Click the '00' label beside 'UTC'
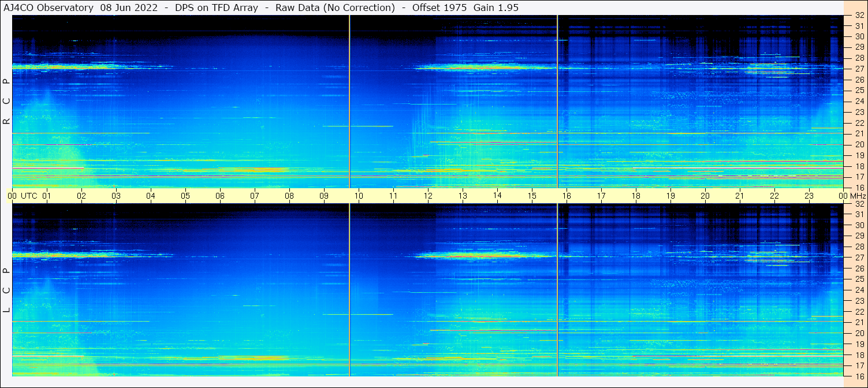Image resolution: width=868 pixels, height=388 pixels. 12,196
